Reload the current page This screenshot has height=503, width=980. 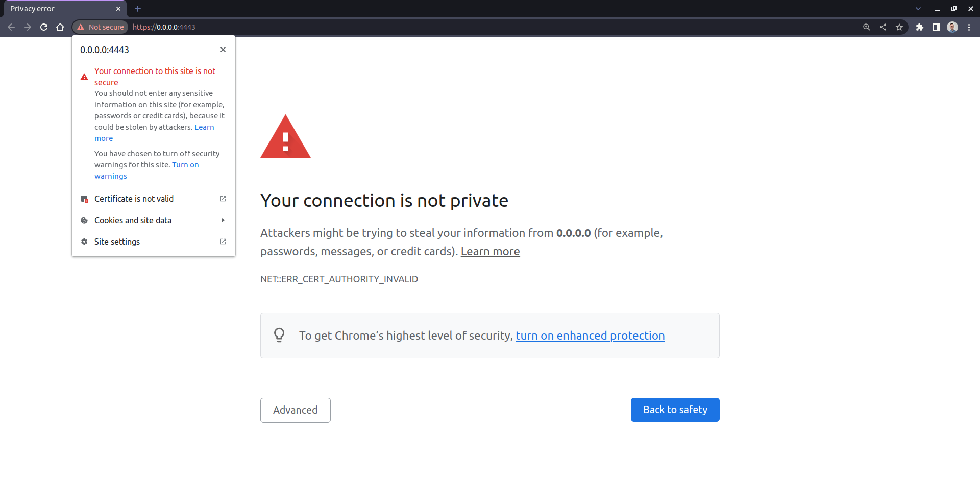(44, 27)
